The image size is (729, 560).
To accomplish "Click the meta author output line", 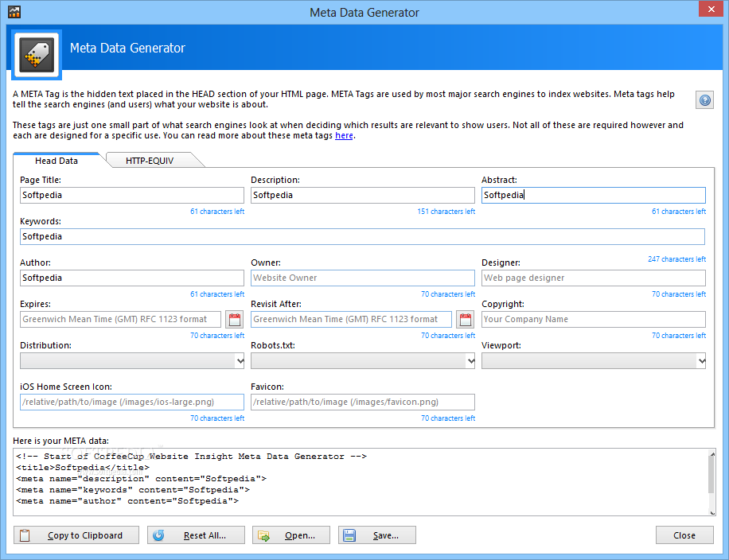I will [x=127, y=501].
